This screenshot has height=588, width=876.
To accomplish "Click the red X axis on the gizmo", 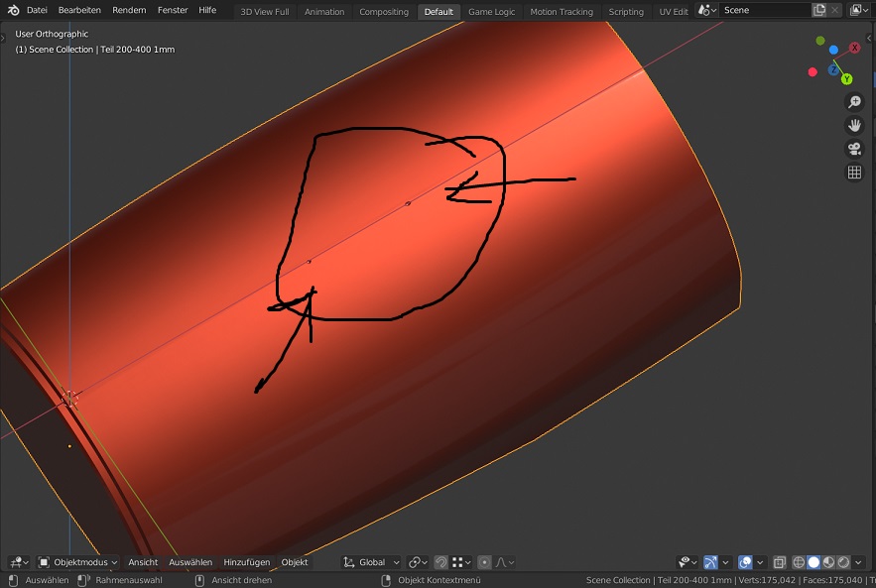I will coord(855,48).
